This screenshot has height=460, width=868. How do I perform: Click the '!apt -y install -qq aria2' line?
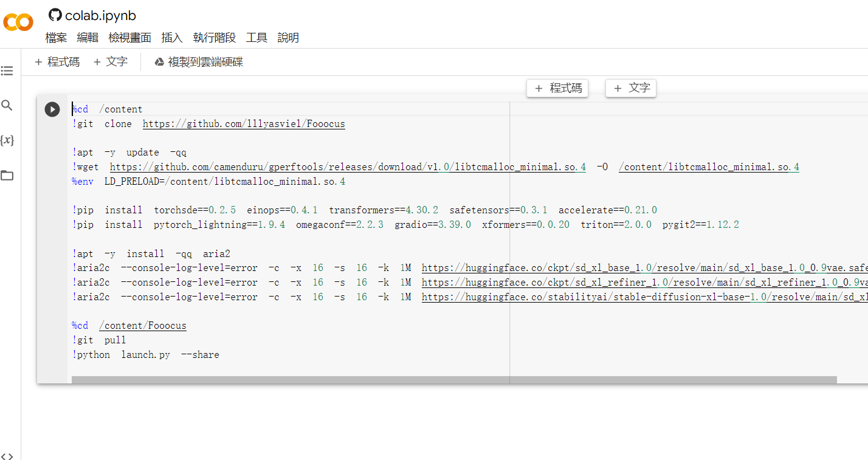point(151,254)
